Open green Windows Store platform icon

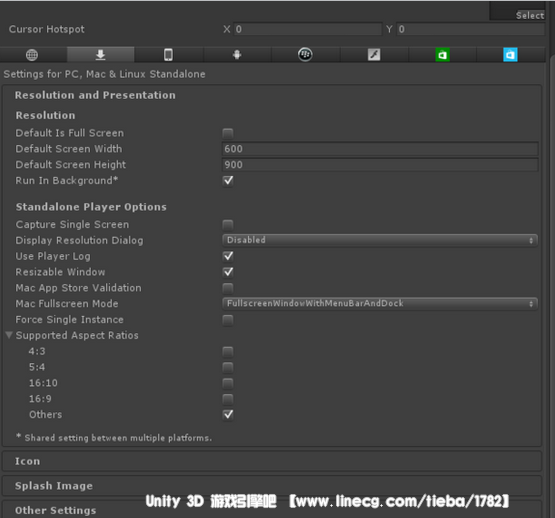coord(442,55)
